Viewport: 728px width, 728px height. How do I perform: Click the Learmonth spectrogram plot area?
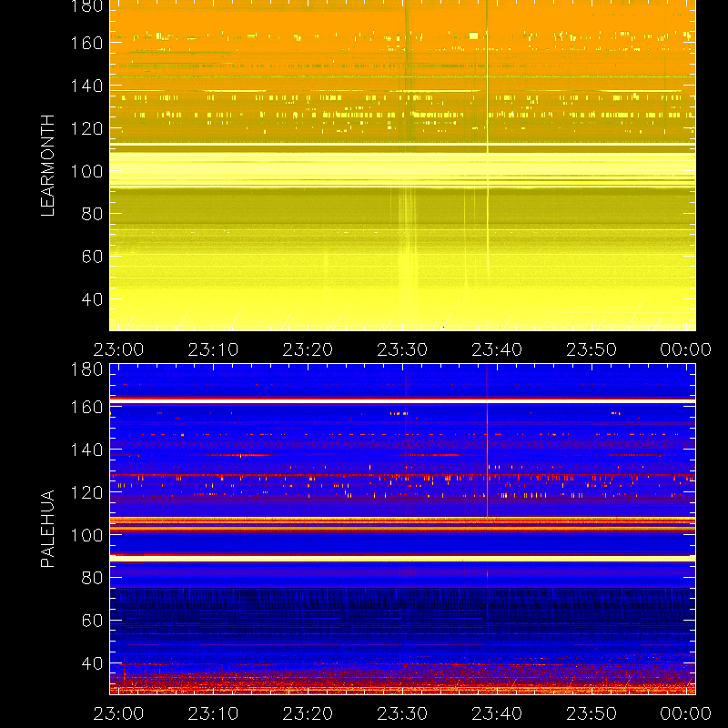(x=402, y=166)
